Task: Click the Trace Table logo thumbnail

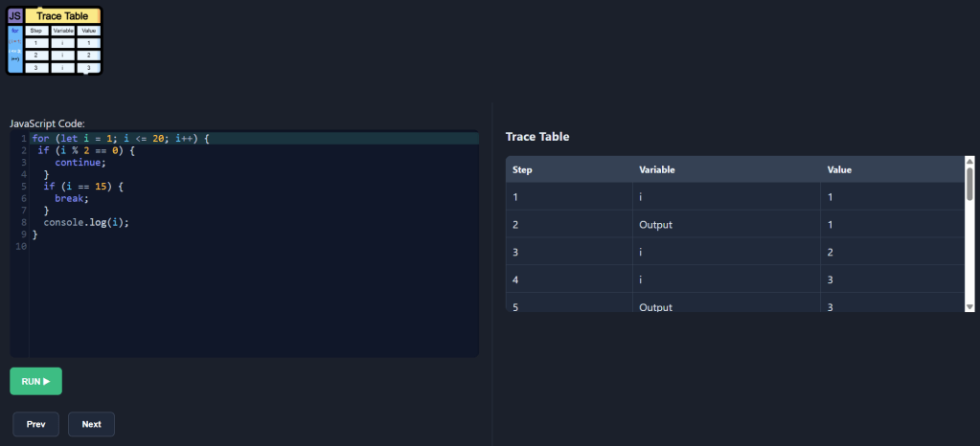Action: tap(54, 40)
